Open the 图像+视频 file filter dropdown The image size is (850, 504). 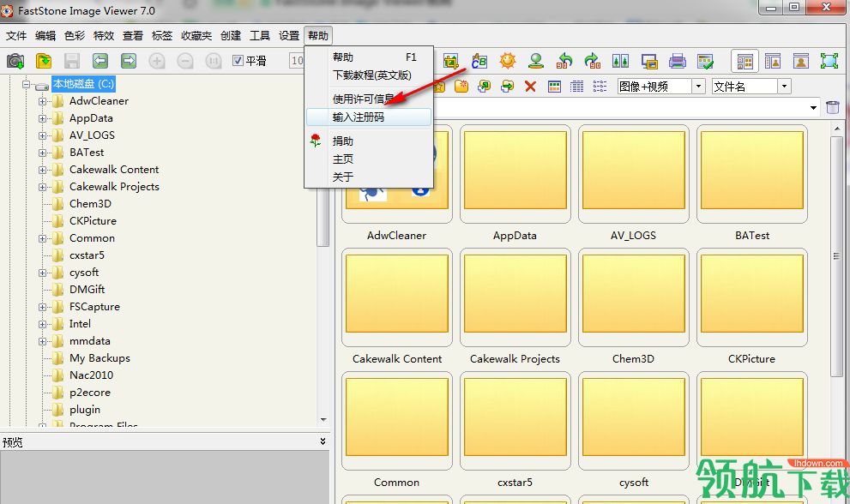[698, 87]
